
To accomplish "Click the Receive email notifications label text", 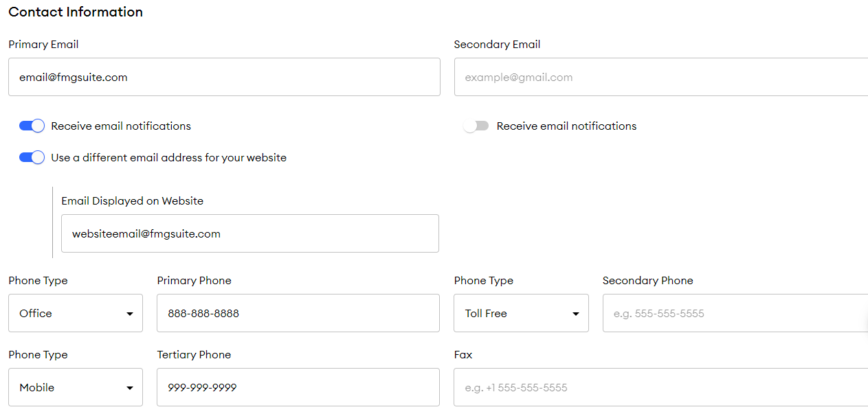I will pos(122,126).
